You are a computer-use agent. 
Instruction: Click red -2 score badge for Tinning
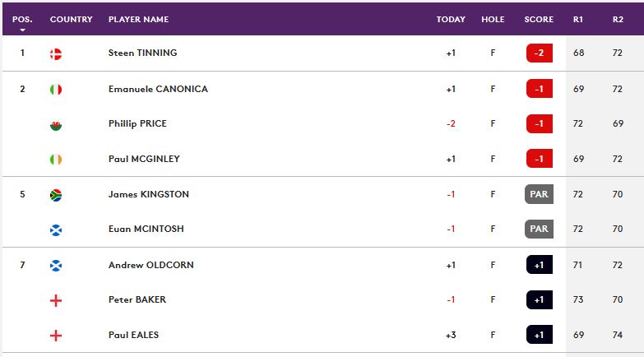click(539, 53)
